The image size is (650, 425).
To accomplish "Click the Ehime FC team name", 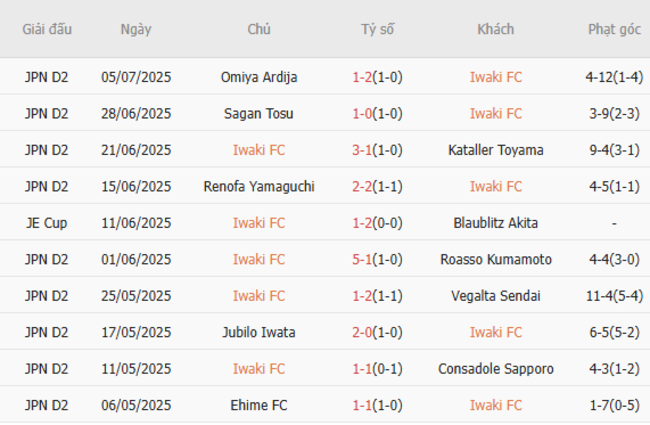I will (x=259, y=405).
